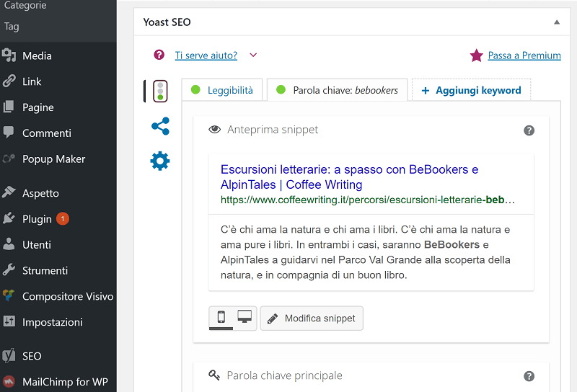Click the Link chain icon
577x392 pixels.
click(9, 81)
